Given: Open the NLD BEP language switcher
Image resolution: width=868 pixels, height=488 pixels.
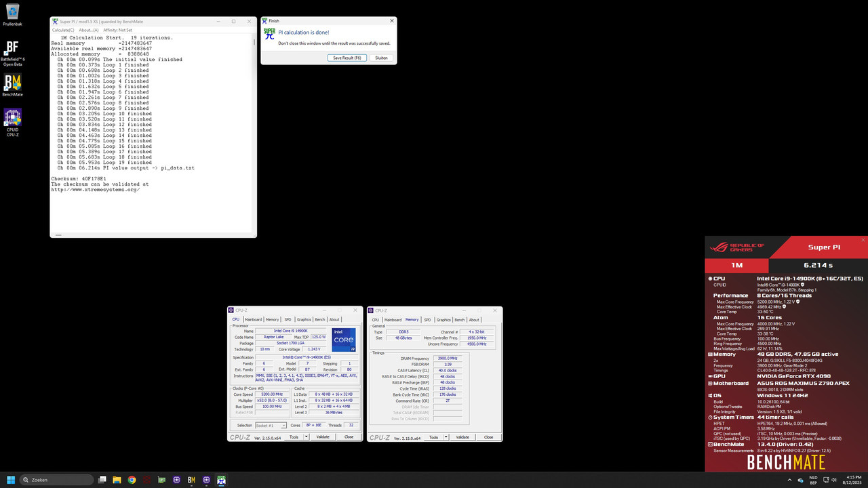Looking at the screenshot, I should (813, 480).
